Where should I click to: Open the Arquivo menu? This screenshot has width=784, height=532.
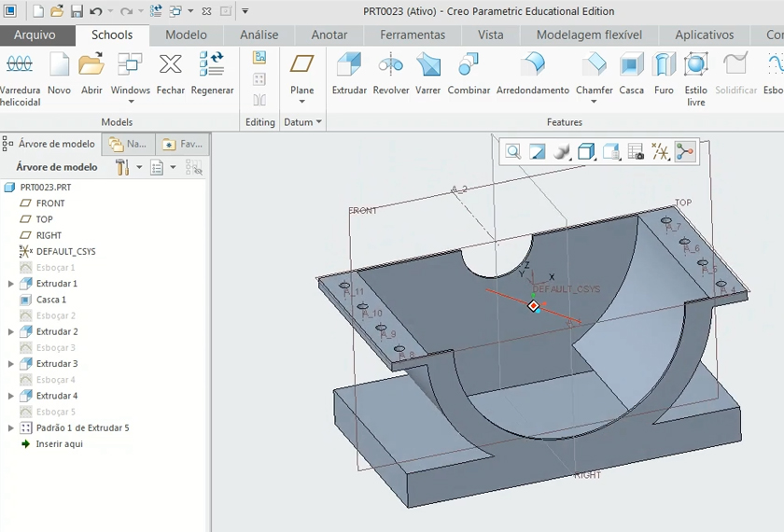click(x=35, y=35)
